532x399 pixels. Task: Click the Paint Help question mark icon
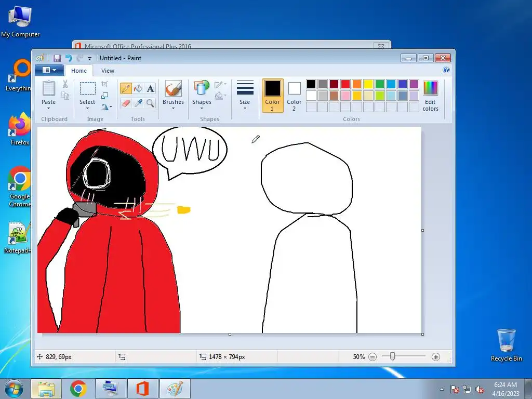pyautogui.click(x=446, y=70)
